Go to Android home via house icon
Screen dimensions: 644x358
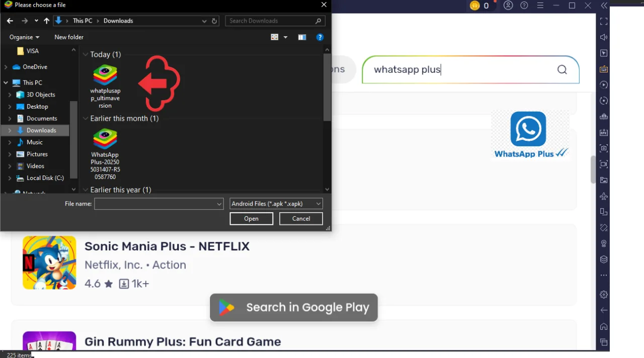(x=604, y=326)
